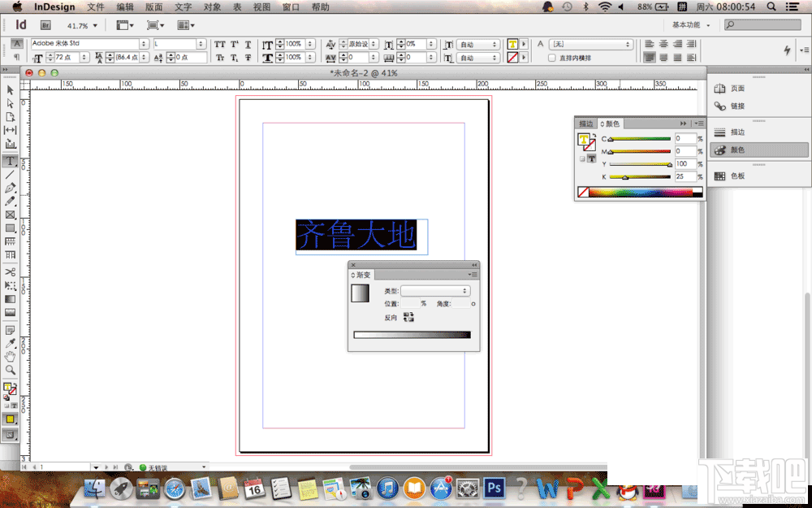Viewport: 812px width, 508px height.
Task: Click the 描边 panel button in dock
Action: pyautogui.click(x=758, y=132)
